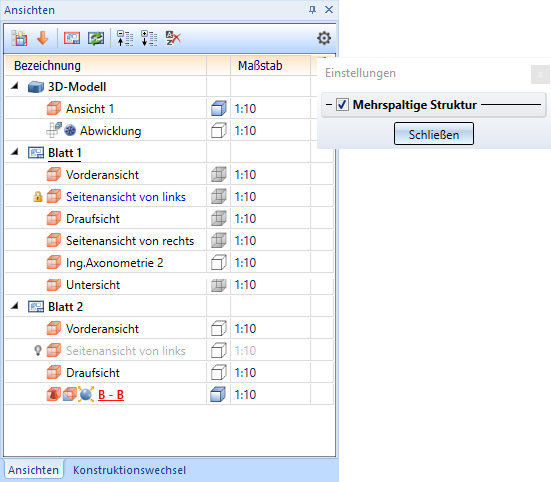Image resolution: width=551 pixels, height=482 pixels.
Task: Collapse Mehrspaltige Struktur section minus sign
Action: pyautogui.click(x=329, y=104)
